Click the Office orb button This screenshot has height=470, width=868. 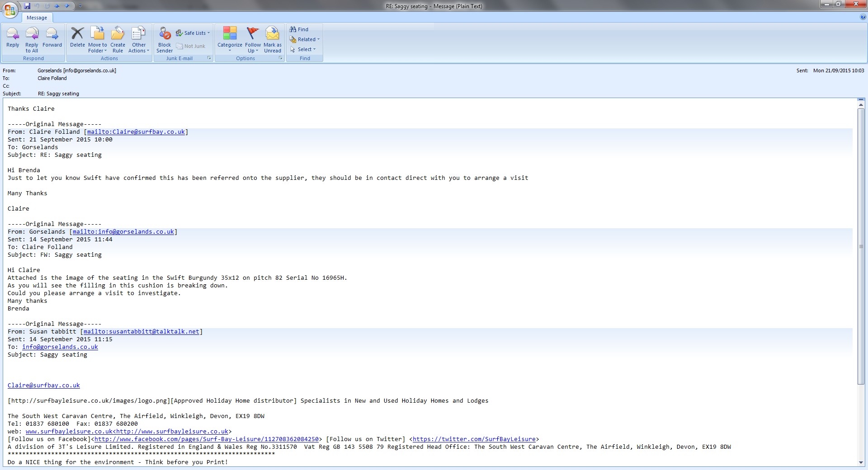tap(10, 9)
